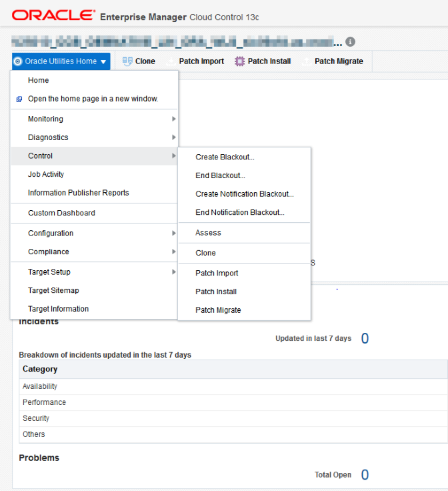Screen dimensions: 448x491
Task: Select Create Blackout... in the submenu
Action: coord(245,157)
